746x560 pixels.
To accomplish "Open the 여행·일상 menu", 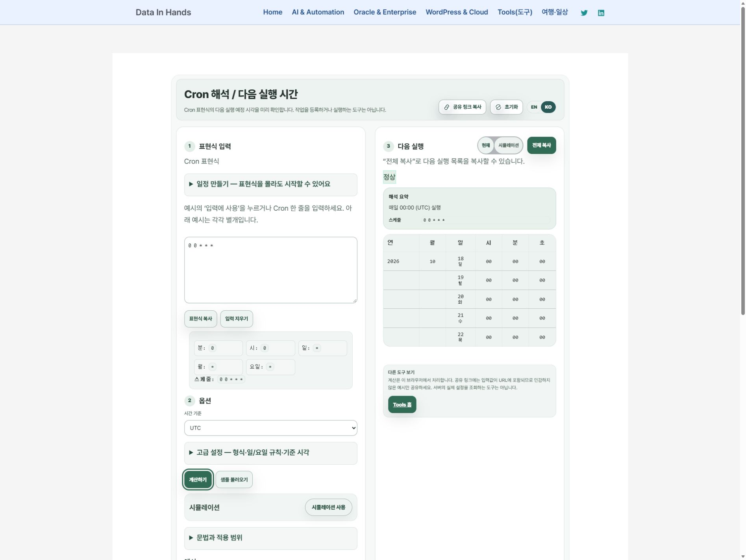I will 555,12.
